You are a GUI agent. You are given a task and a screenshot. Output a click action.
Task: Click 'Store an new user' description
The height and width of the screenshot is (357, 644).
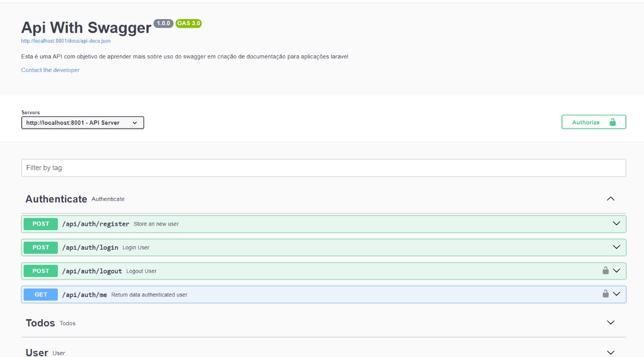(x=156, y=224)
